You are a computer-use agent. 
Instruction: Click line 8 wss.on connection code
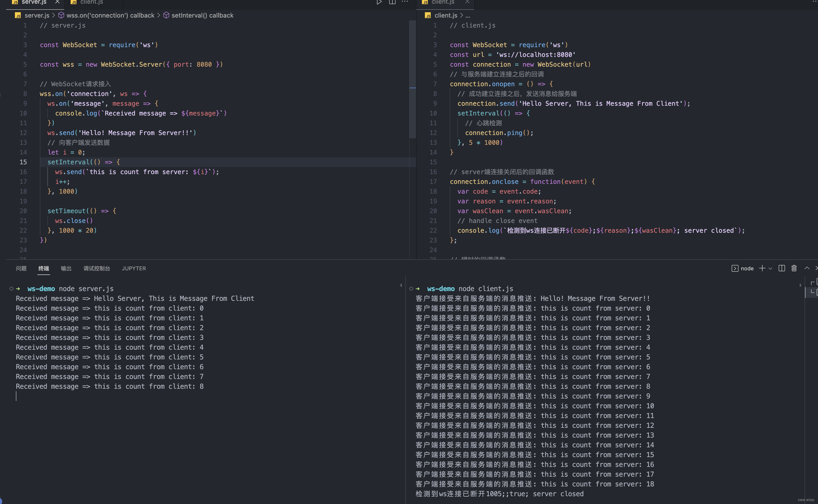(93, 94)
